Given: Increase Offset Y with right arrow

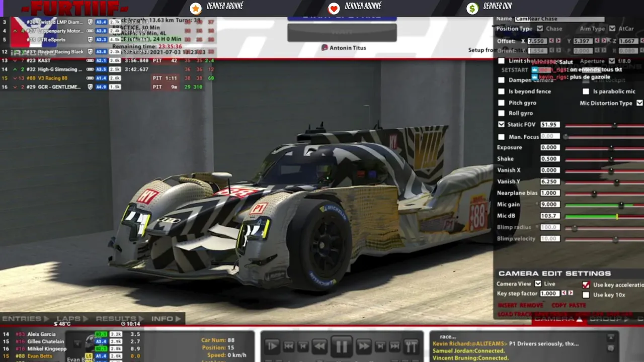Looking at the screenshot, I should pos(604,41).
